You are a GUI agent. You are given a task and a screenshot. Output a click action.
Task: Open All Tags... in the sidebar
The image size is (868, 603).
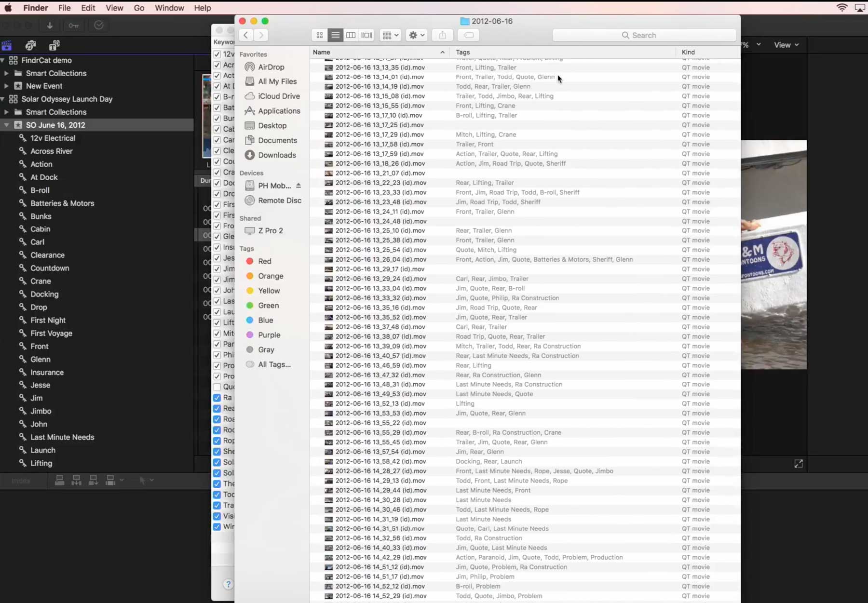(274, 364)
